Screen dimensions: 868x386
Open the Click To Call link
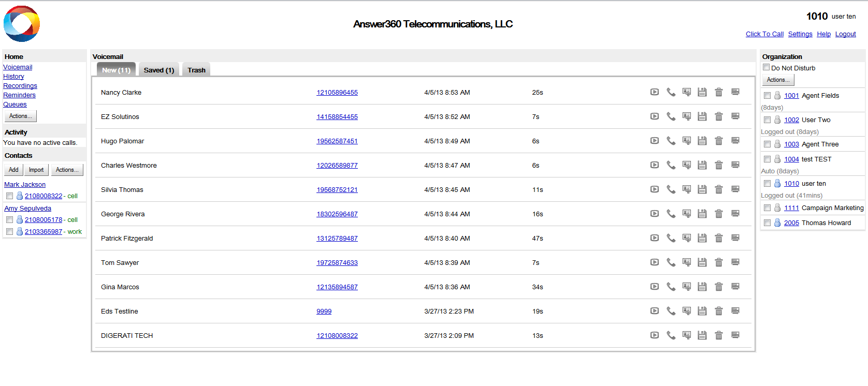[764, 34]
